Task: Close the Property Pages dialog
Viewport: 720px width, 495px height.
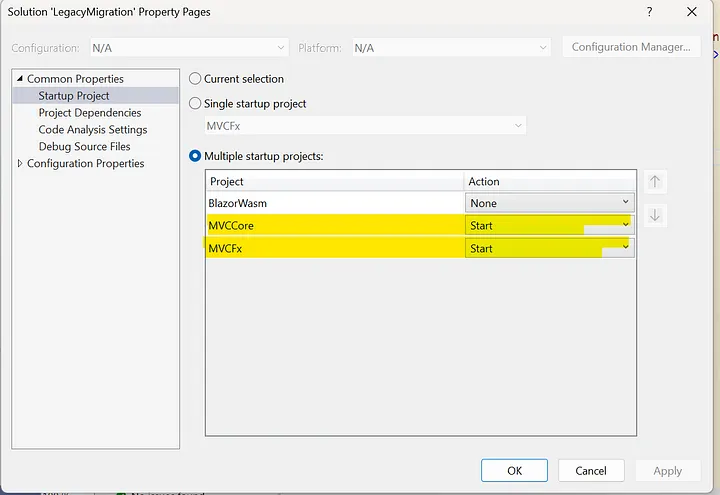Action: 692,12
